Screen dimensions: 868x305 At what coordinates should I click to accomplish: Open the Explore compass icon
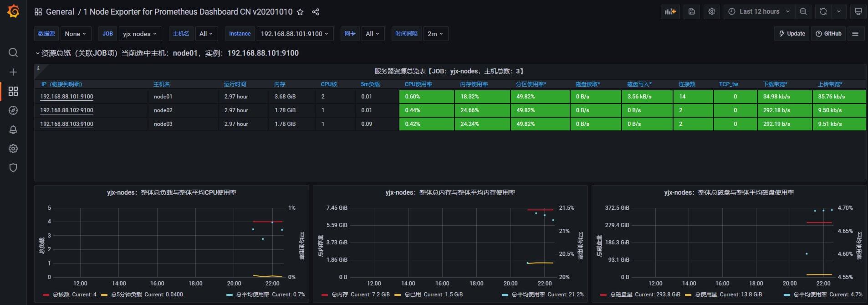pos(13,110)
